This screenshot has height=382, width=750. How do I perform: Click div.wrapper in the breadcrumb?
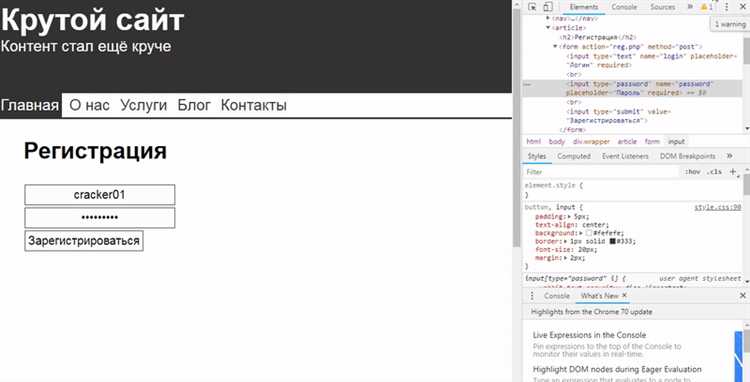(591, 142)
